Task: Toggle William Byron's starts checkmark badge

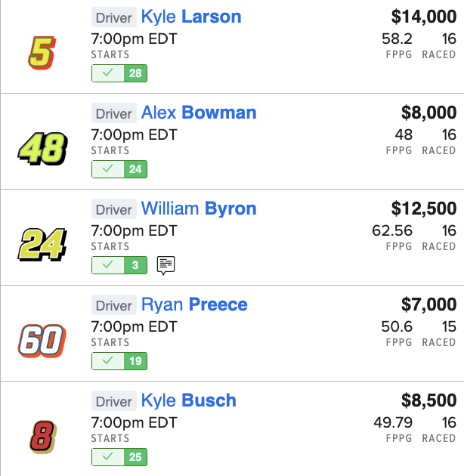Action: (119, 265)
